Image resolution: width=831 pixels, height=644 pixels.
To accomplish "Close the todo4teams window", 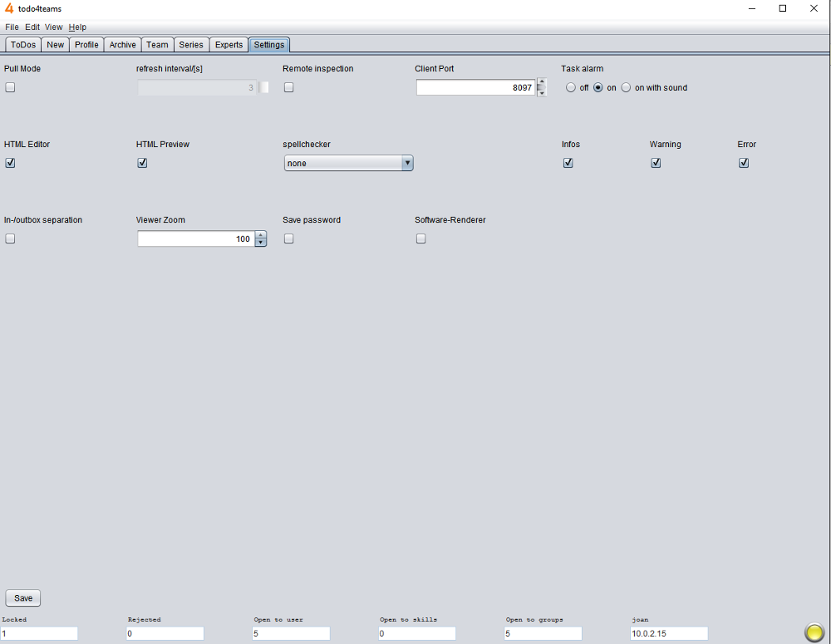I will click(814, 8).
